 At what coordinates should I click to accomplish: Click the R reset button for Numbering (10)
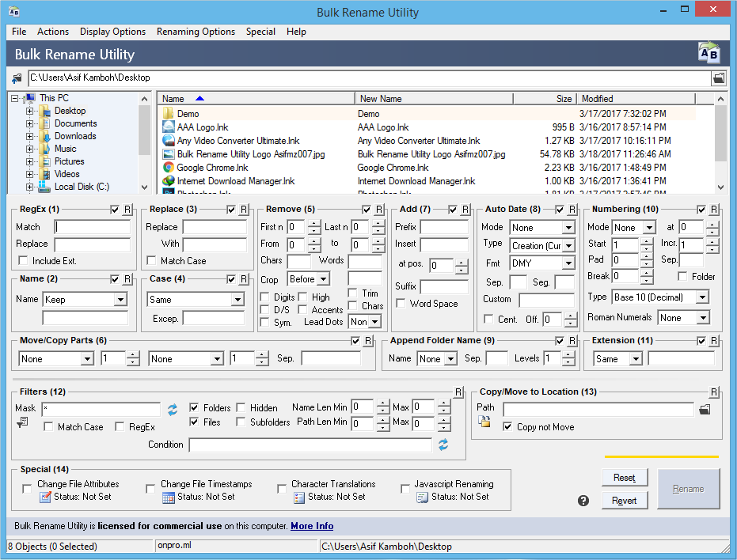[x=714, y=210]
